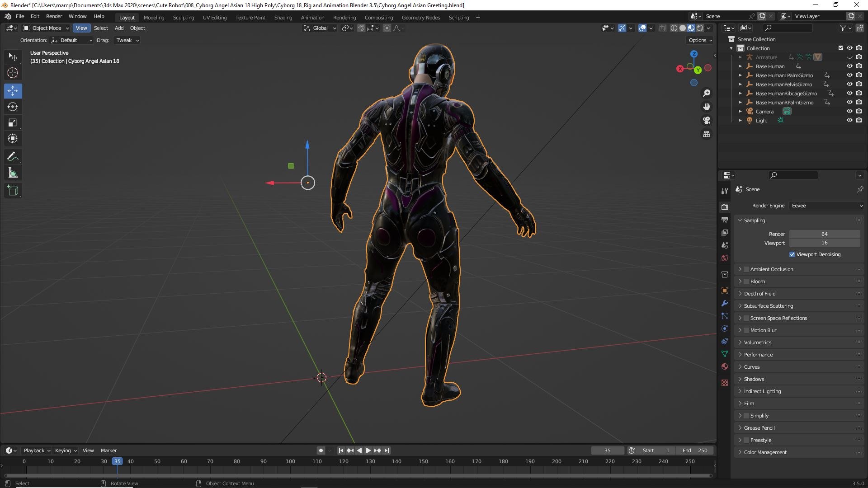Open the Texture properties tab
Screen dimensions: 868x488
(x=725, y=383)
